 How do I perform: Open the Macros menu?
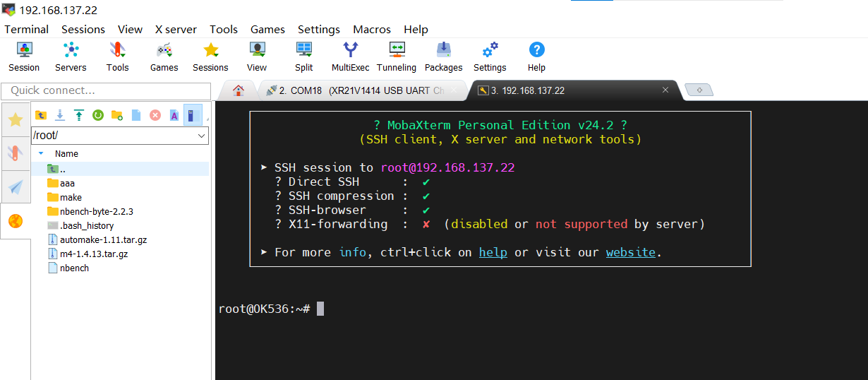[x=372, y=29]
